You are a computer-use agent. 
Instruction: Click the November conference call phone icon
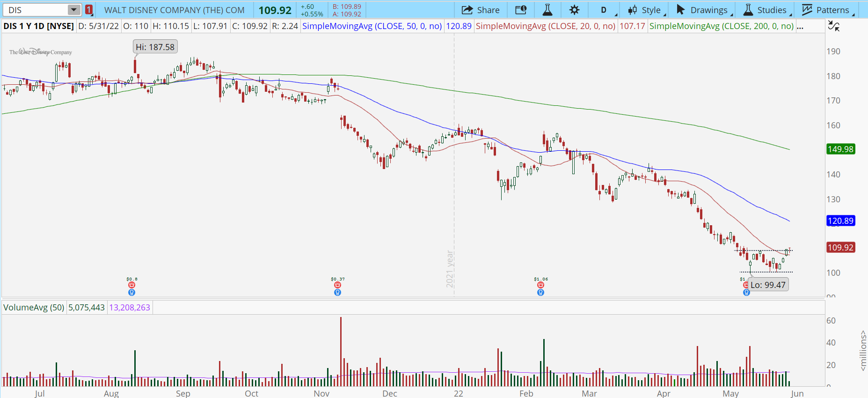(x=337, y=285)
